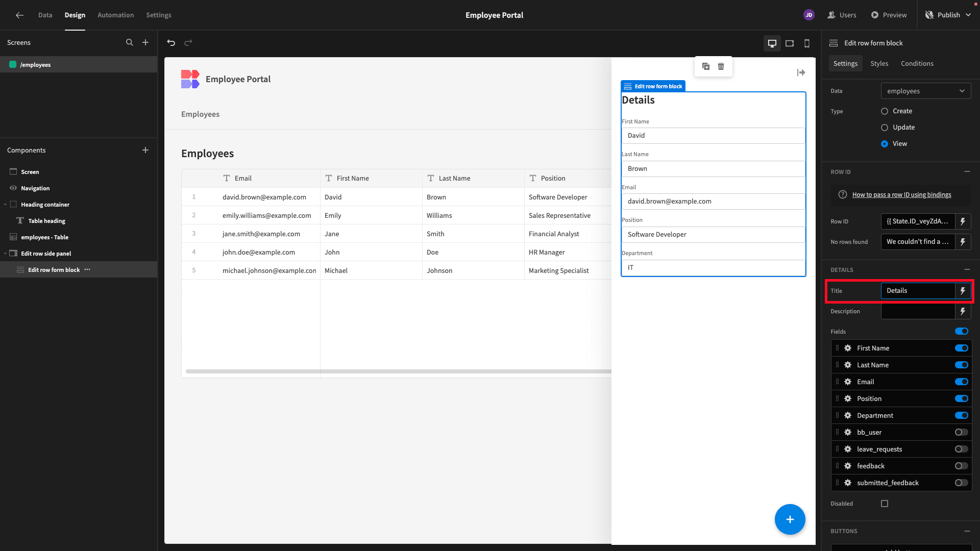Open the top Settings tab
The height and width of the screenshot is (551, 980).
click(159, 15)
